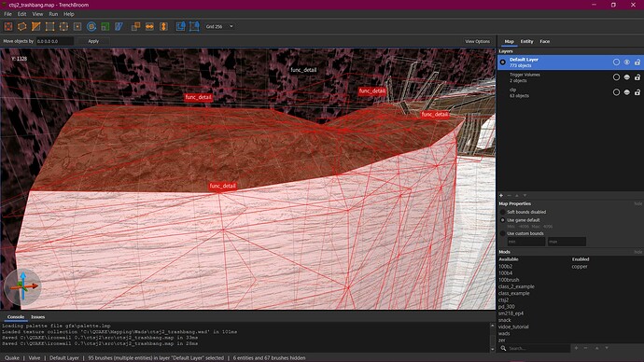Open the Edit menu
Image resolution: width=644 pixels, height=362 pixels.
pos(21,14)
